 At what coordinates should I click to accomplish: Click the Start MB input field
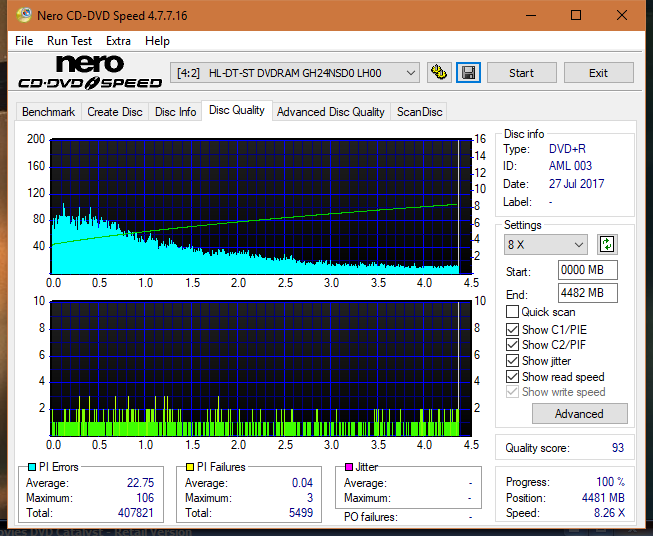click(x=587, y=270)
